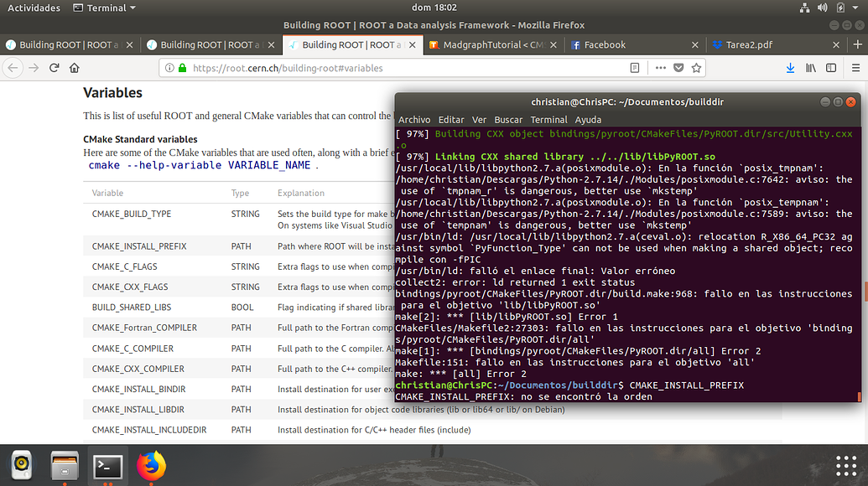The image size is (868, 486).
Task: Click CMAKE_CXX_COMPILER table cell
Action: 138,369
